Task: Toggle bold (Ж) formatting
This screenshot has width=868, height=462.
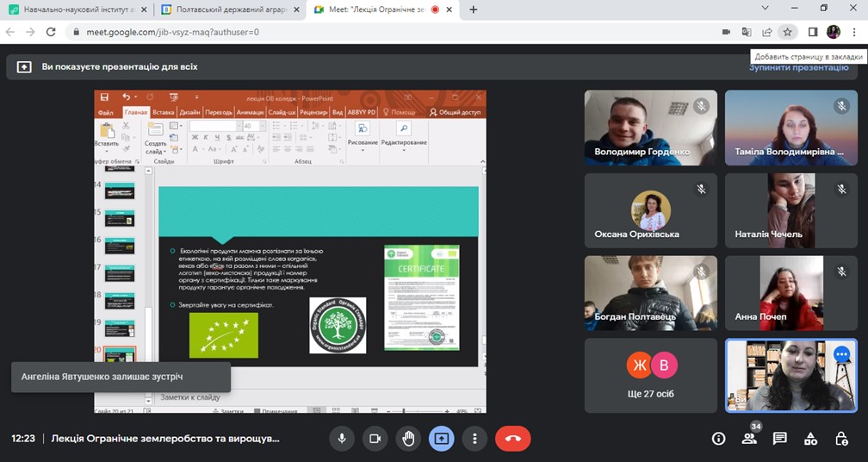Action: click(195, 137)
